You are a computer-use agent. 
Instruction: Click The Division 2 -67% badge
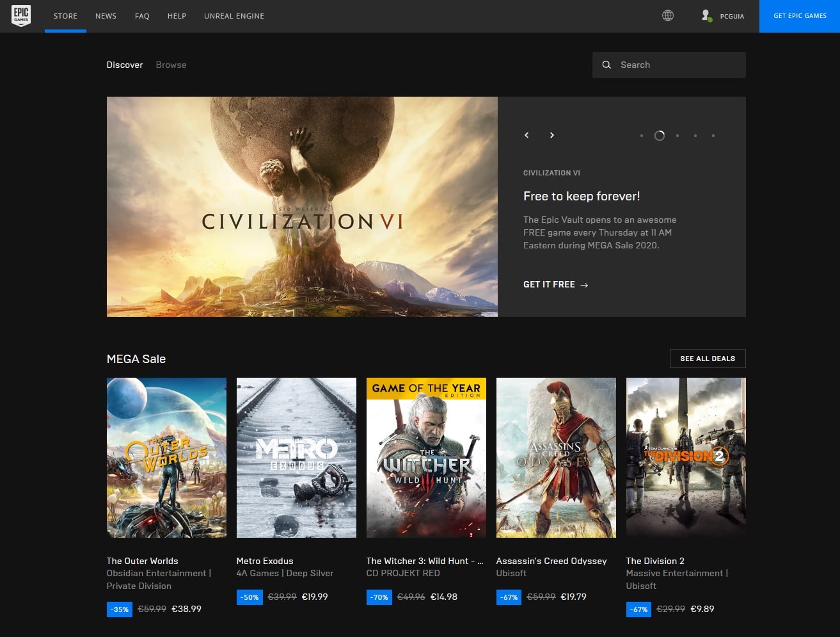click(639, 609)
